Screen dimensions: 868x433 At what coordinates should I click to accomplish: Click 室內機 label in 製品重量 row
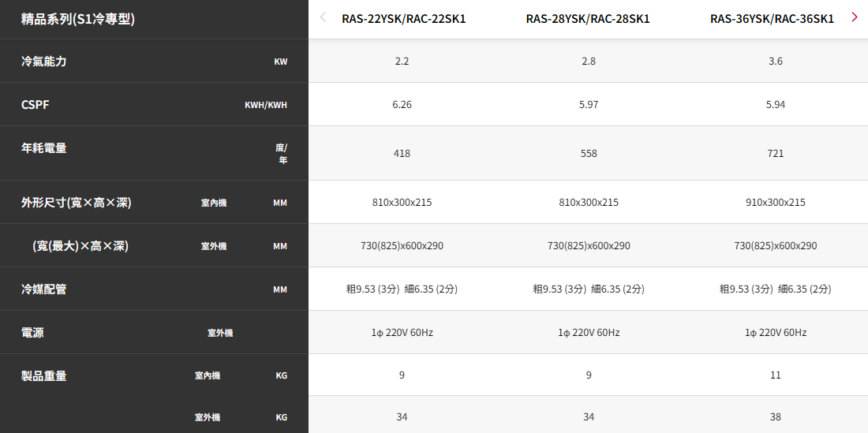(x=208, y=376)
